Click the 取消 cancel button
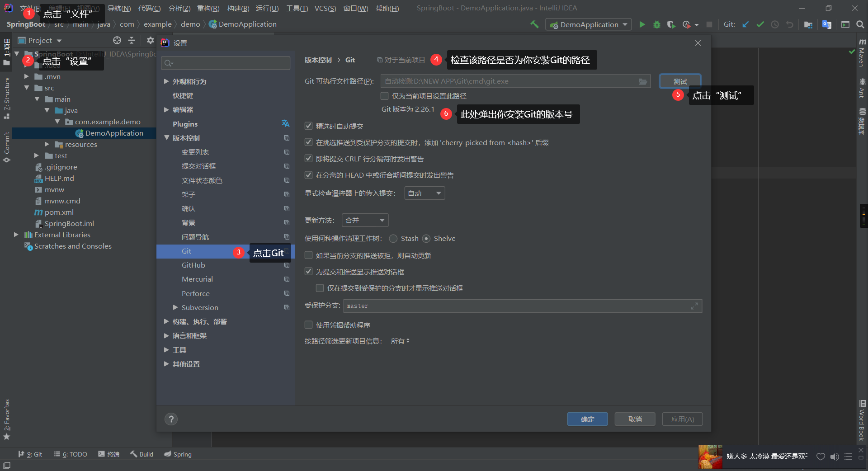The image size is (868, 471). point(635,419)
